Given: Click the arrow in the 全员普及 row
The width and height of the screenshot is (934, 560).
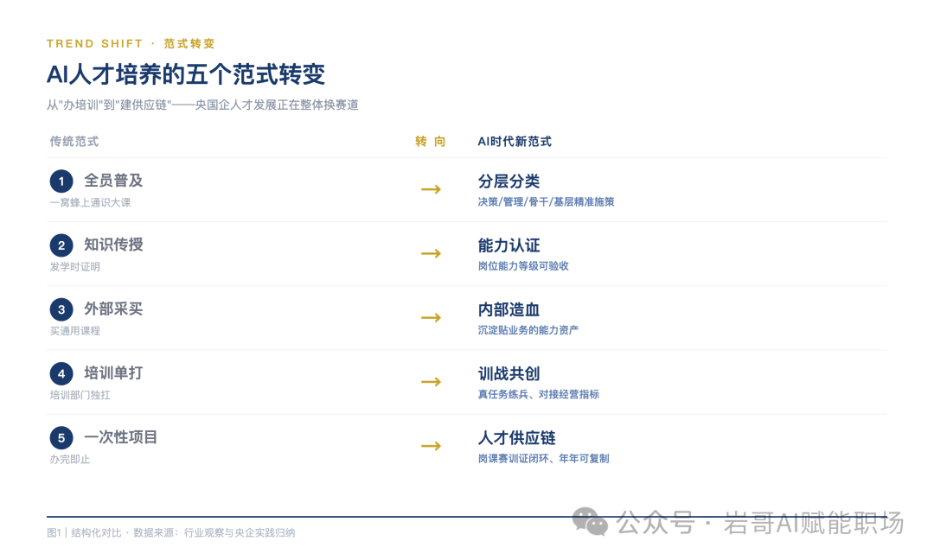Looking at the screenshot, I should point(431,189).
